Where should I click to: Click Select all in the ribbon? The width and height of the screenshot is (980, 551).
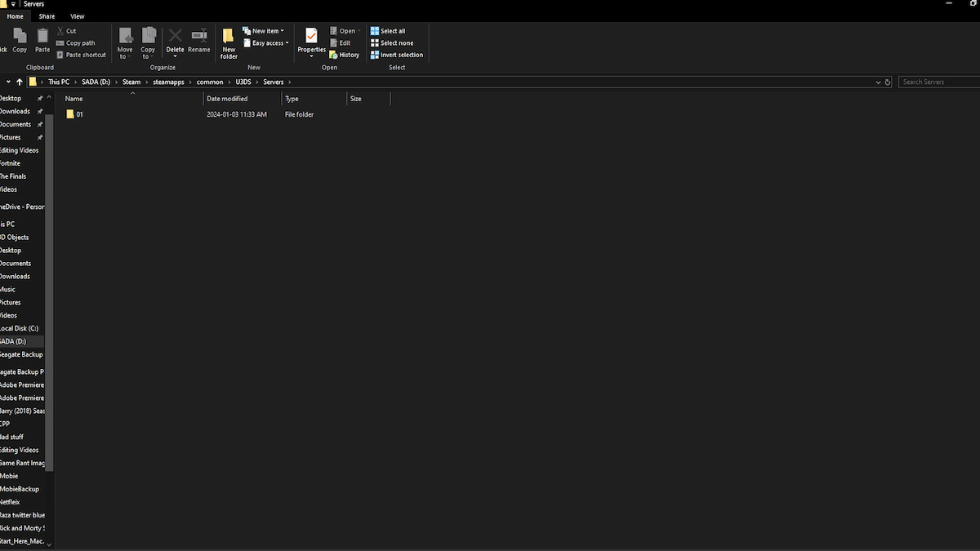[388, 31]
